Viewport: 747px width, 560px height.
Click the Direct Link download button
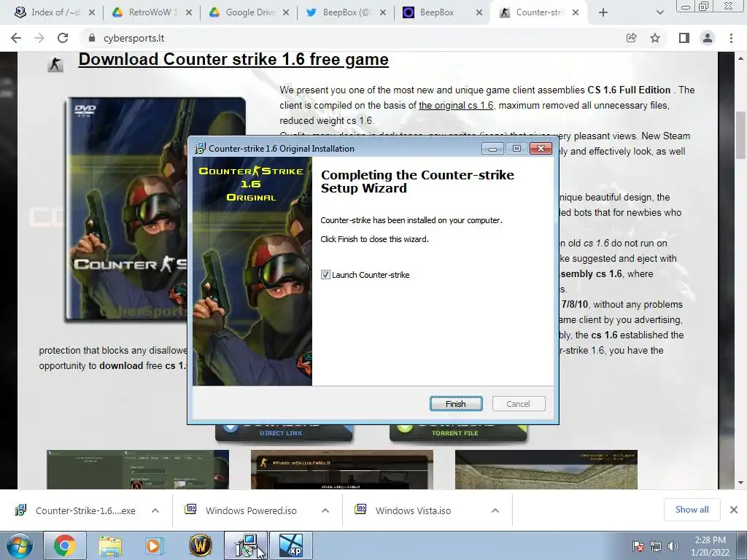pos(284,432)
